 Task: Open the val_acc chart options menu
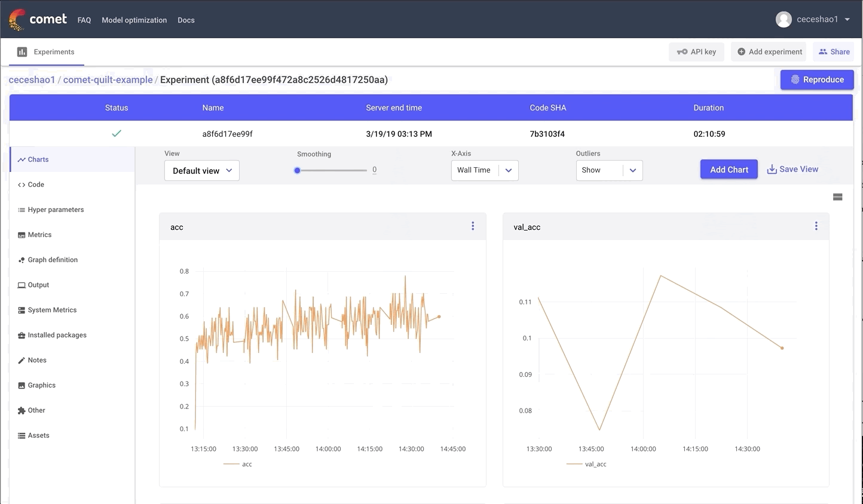point(816,226)
